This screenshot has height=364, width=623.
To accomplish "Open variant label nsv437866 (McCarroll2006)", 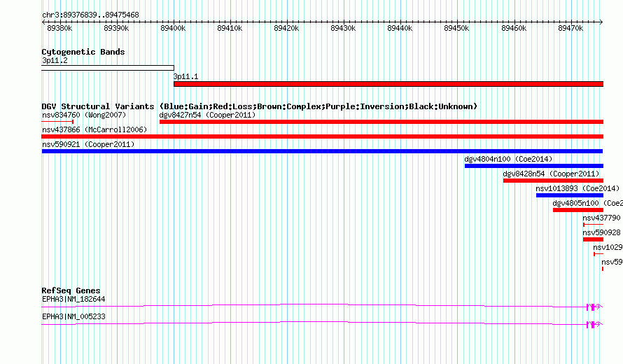I will (94, 129).
